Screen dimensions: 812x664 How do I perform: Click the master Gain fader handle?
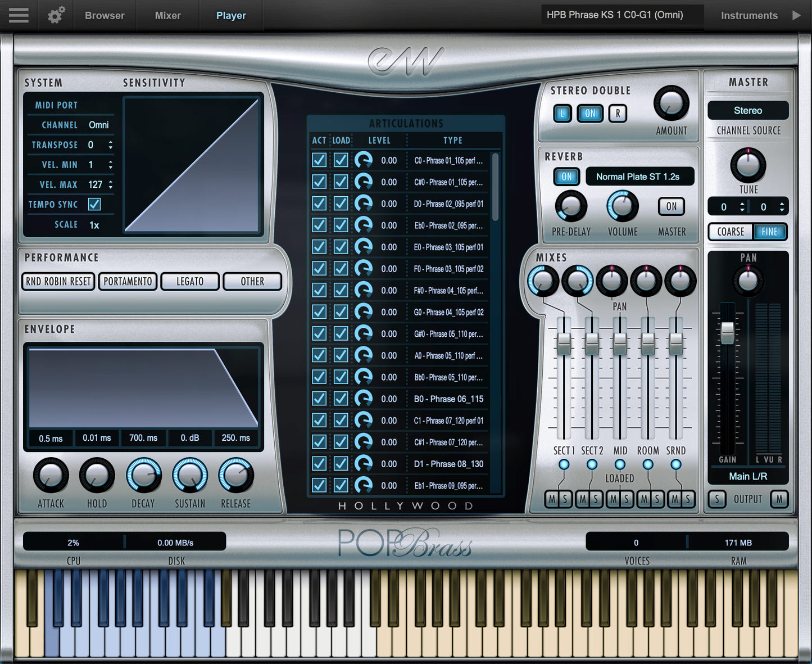coord(727,333)
